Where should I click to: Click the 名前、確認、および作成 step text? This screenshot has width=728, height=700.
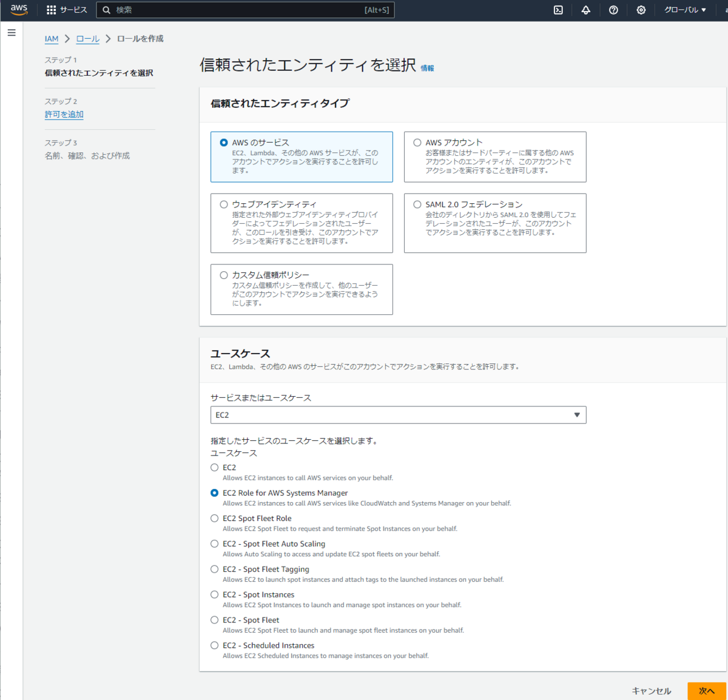coord(87,156)
